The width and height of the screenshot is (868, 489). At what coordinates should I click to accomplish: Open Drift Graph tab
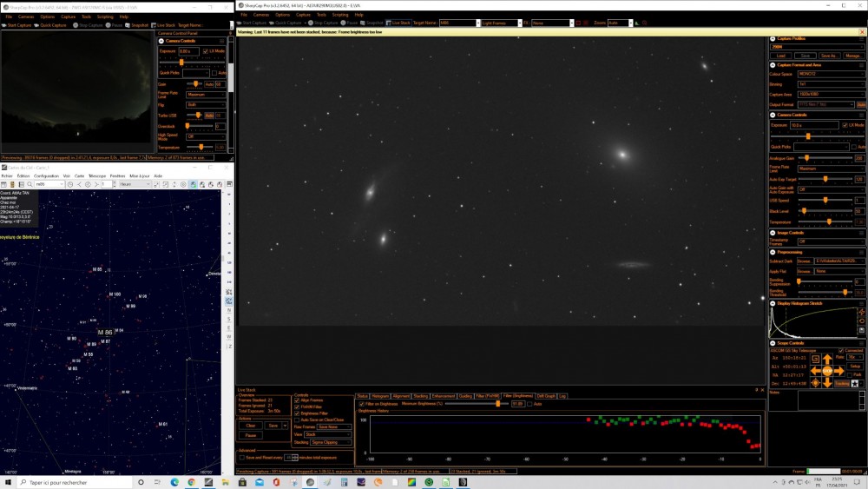[546, 396]
